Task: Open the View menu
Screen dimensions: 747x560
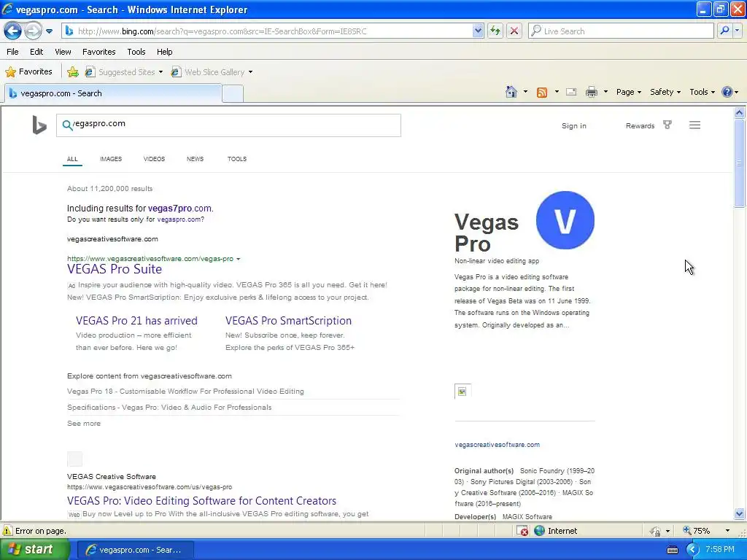Action: coord(63,52)
